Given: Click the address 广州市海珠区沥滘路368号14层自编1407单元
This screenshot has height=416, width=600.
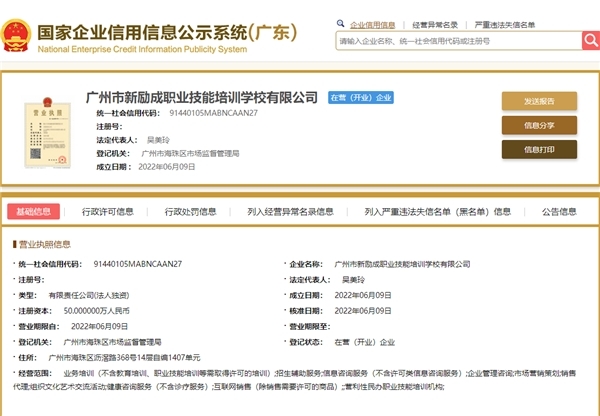Looking at the screenshot, I should click(124, 357).
